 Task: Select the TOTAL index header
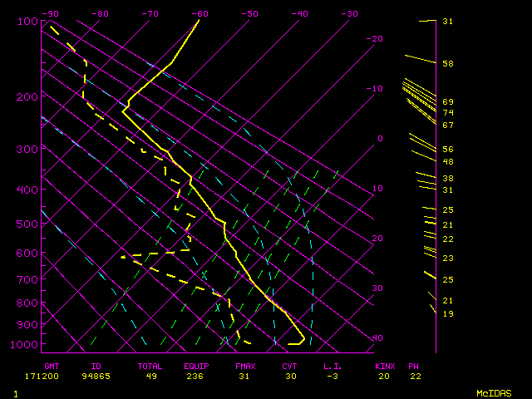[x=150, y=365]
